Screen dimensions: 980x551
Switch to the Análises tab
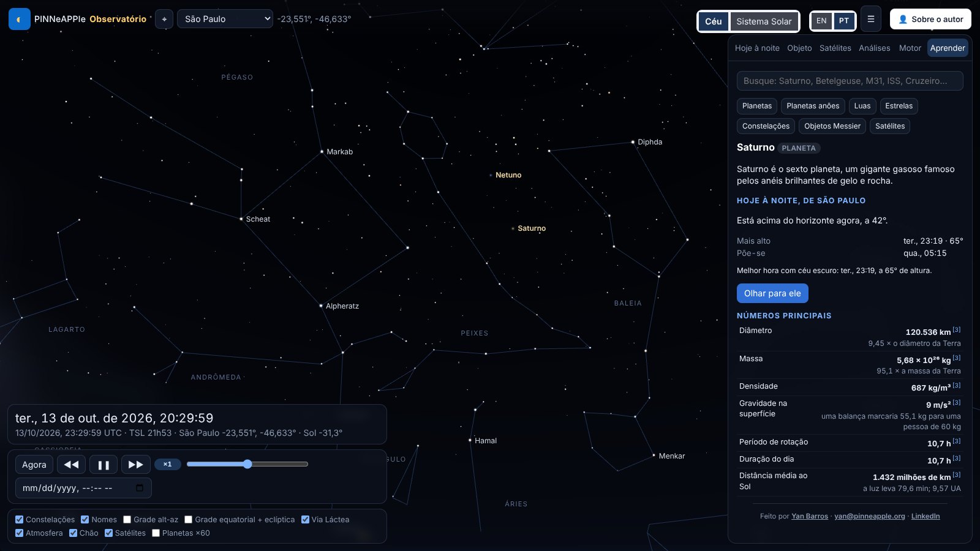pos(874,48)
